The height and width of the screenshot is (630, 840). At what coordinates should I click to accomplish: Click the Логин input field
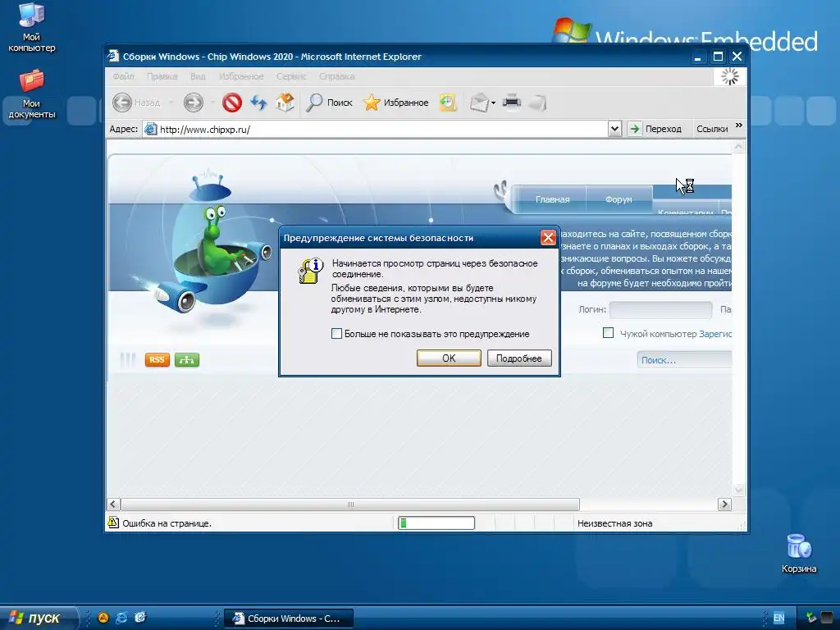point(660,309)
